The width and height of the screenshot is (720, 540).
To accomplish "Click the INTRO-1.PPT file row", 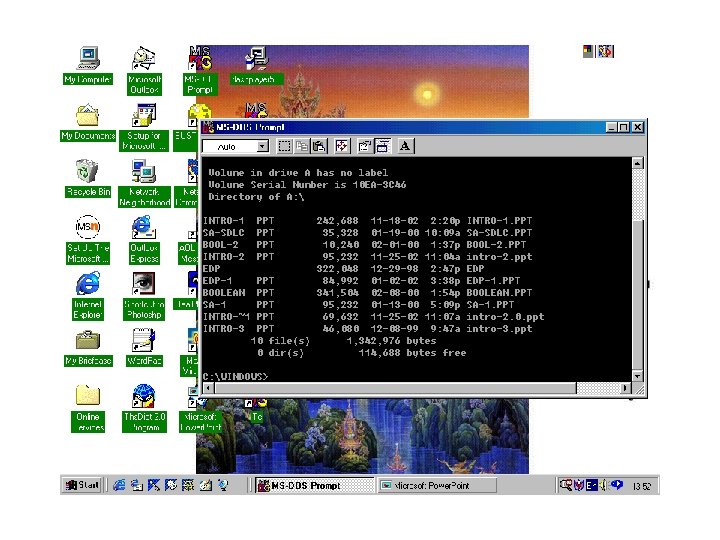I will 367,221.
